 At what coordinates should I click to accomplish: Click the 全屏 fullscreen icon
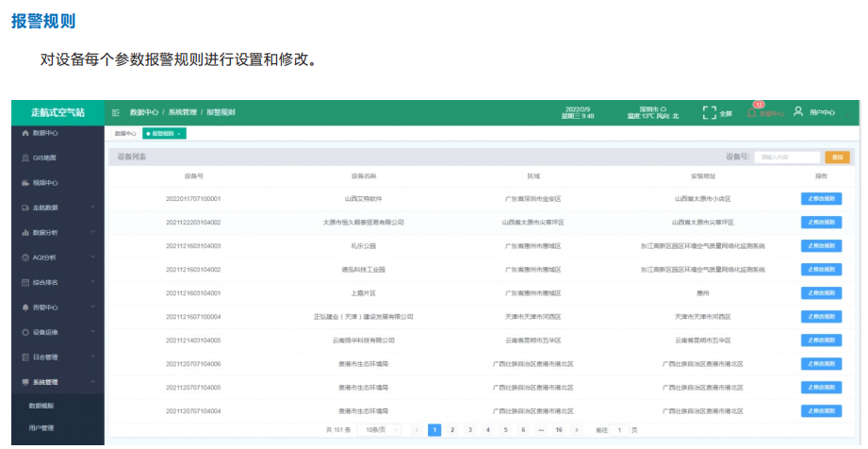710,112
